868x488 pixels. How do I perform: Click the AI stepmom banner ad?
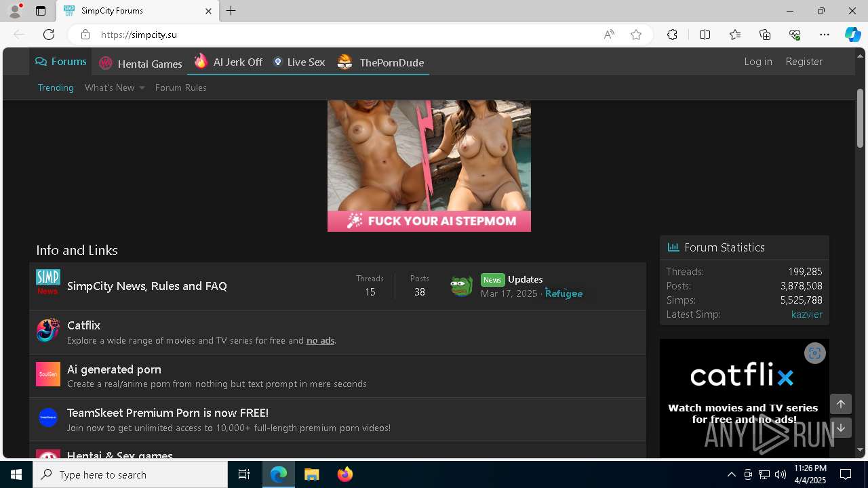point(429,166)
